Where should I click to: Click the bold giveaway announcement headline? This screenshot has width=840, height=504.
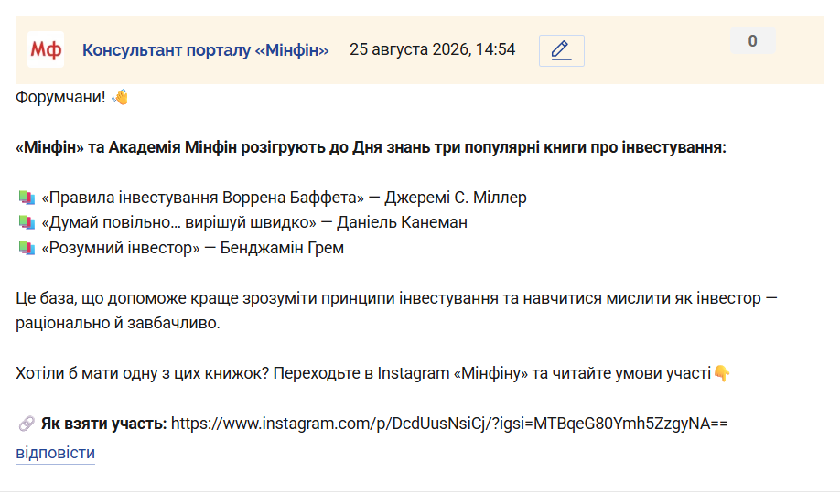pyautogui.click(x=371, y=147)
